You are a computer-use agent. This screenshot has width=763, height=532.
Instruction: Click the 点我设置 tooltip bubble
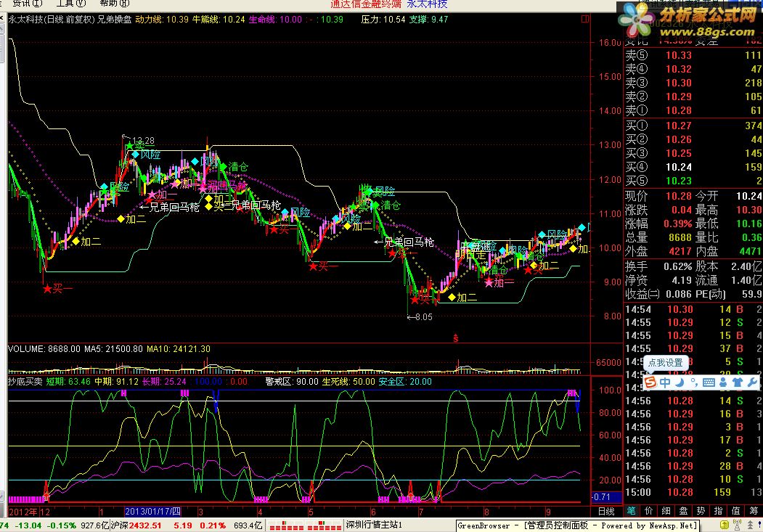point(666,363)
